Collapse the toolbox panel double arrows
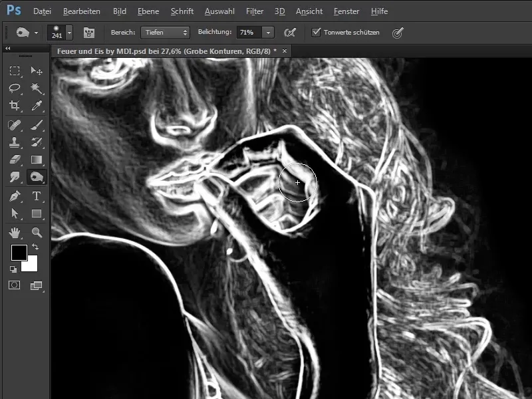The height and width of the screenshot is (399, 532). pyautogui.click(x=7, y=48)
